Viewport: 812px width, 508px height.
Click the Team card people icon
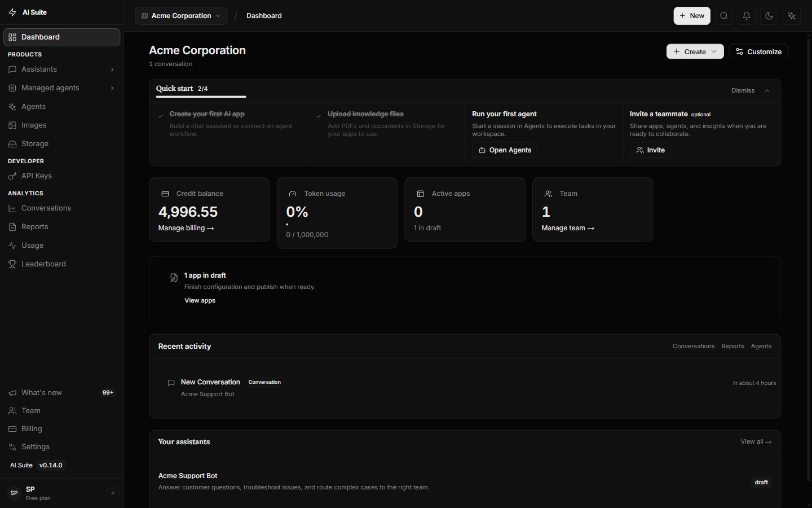pos(548,194)
